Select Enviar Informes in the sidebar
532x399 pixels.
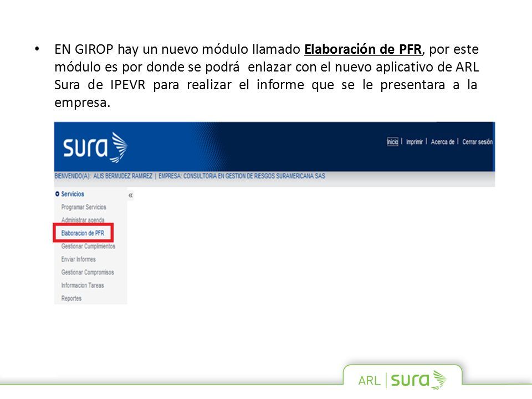[78, 259]
